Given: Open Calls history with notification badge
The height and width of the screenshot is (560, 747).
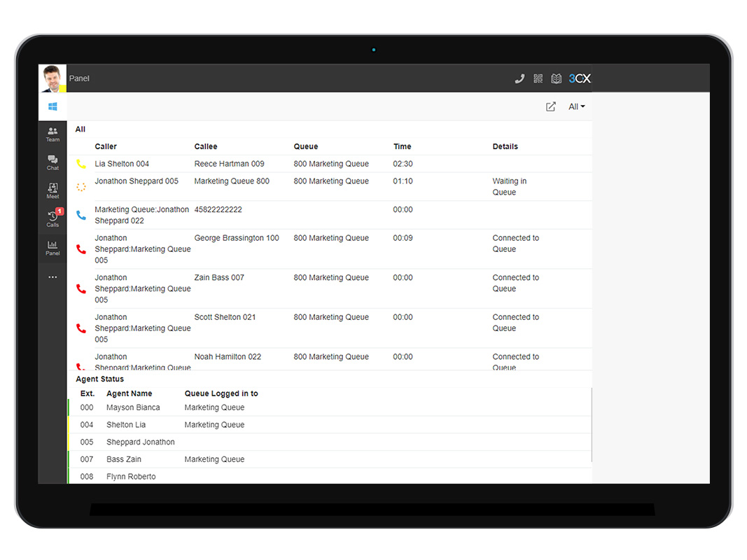Looking at the screenshot, I should tap(53, 219).
